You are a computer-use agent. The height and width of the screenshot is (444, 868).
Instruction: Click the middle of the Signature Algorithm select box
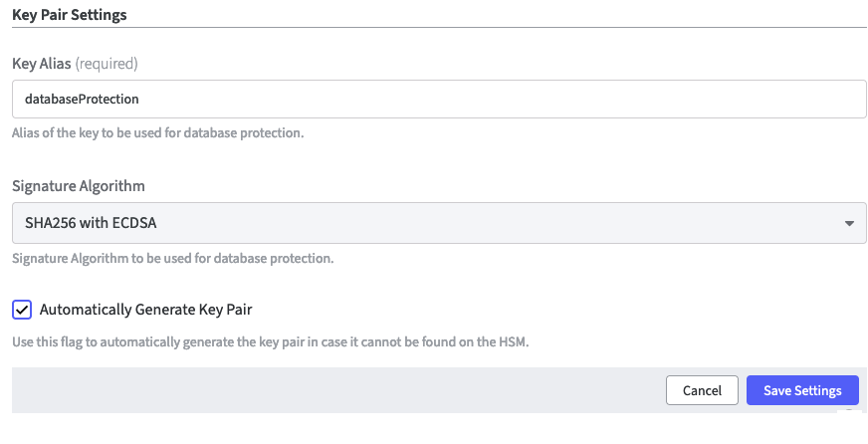[438, 223]
